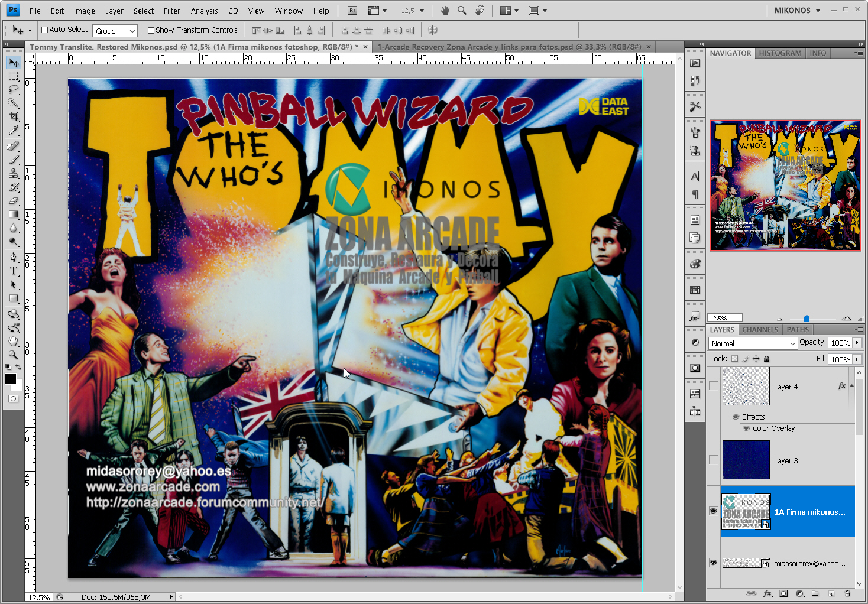Open the Add a layer style menu

coord(767,594)
